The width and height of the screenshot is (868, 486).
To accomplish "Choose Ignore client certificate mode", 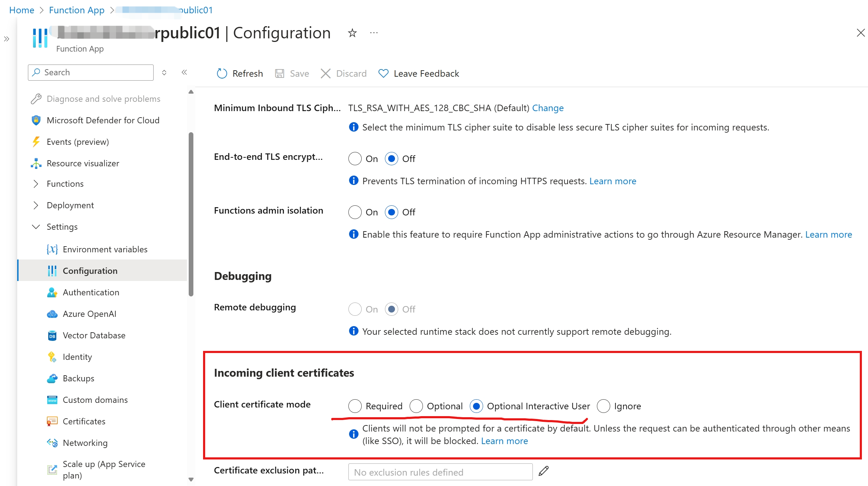I will [603, 406].
